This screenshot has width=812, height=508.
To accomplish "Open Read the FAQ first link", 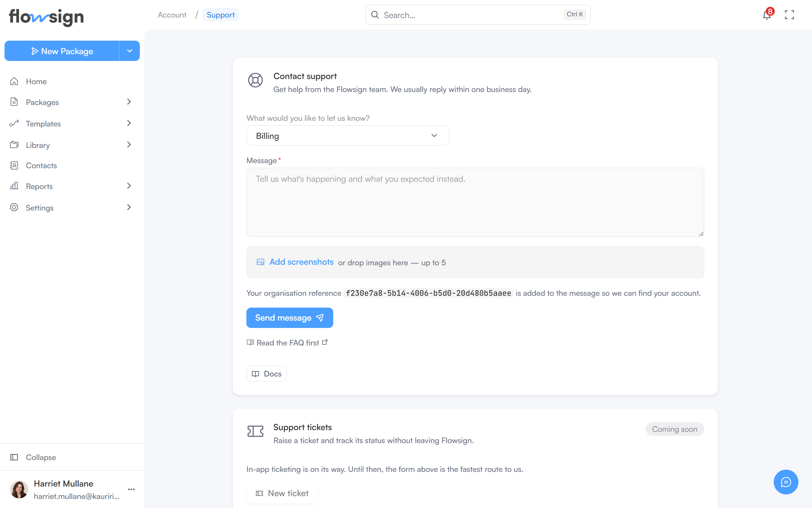I will (287, 343).
